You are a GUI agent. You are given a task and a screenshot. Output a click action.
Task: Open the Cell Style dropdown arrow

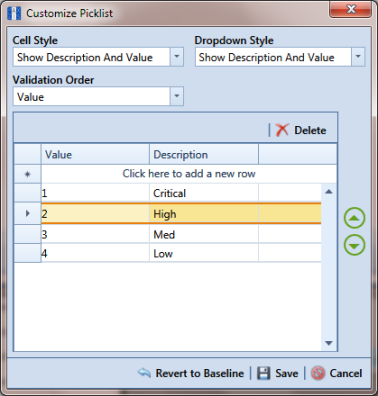pos(177,57)
